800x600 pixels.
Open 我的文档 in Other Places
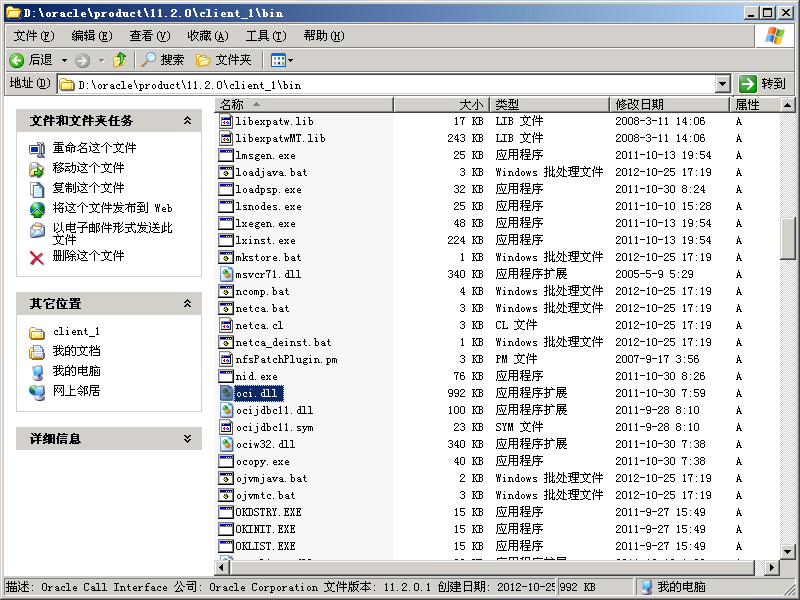point(77,351)
